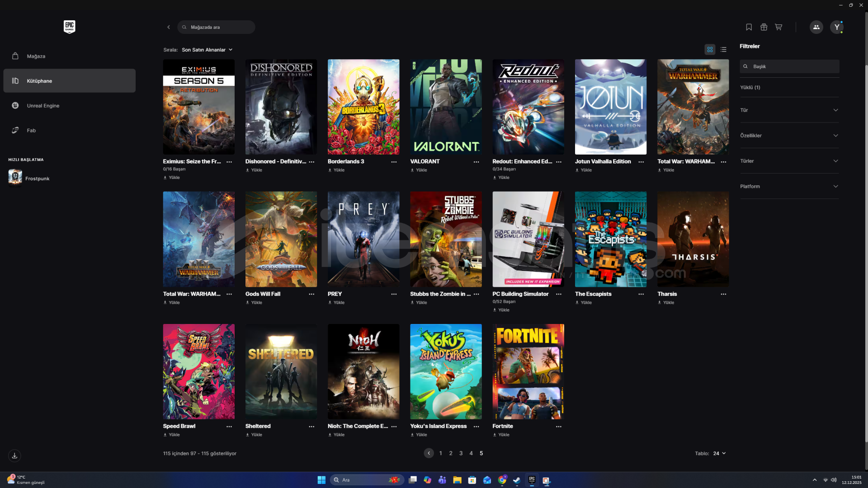Go to page 3 of library

[x=461, y=453]
